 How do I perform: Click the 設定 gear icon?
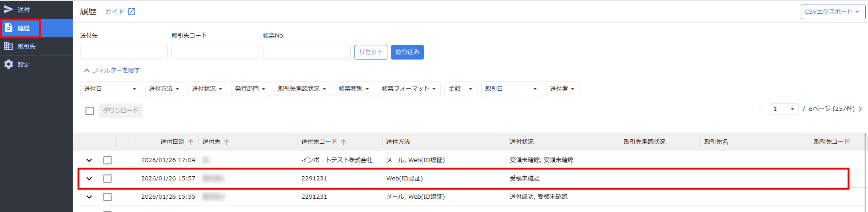pos(8,65)
